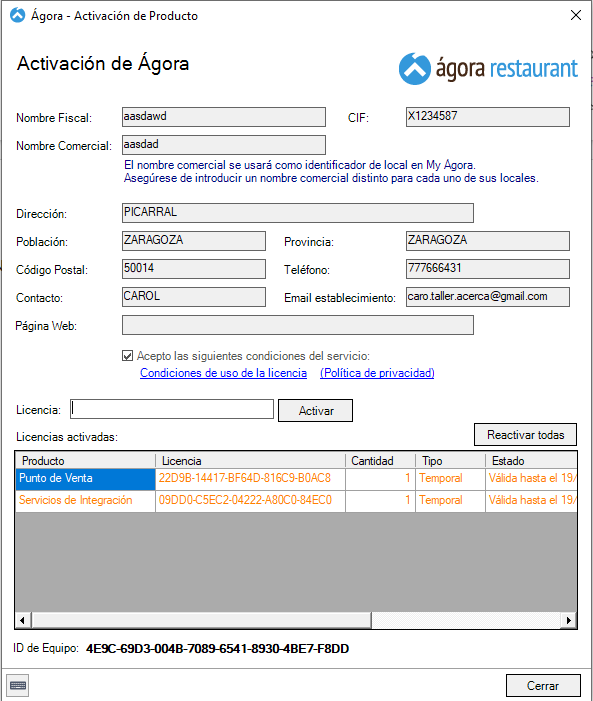Click the ágora restaurant logo
The width and height of the screenshot is (593, 701).
pyautogui.click(x=488, y=69)
